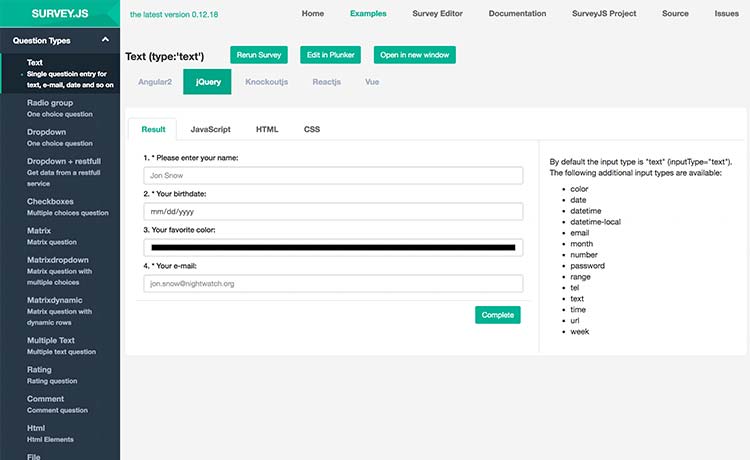
Task: Click 'range' in input types list
Action: click(x=580, y=277)
